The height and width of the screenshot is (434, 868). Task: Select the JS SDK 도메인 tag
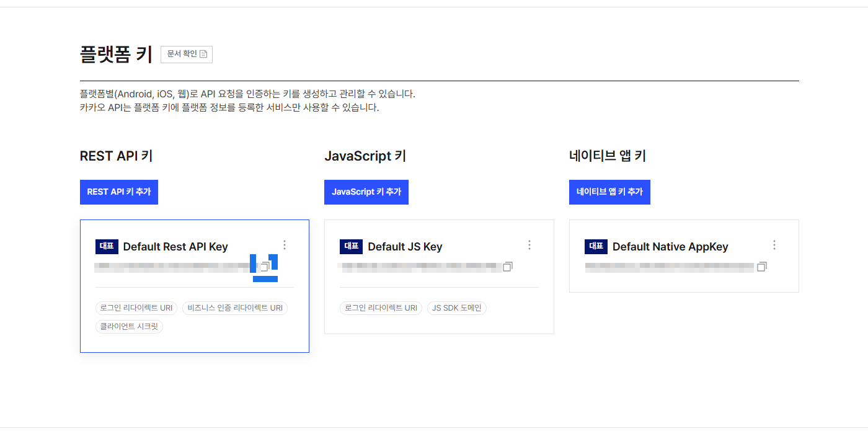tap(456, 308)
